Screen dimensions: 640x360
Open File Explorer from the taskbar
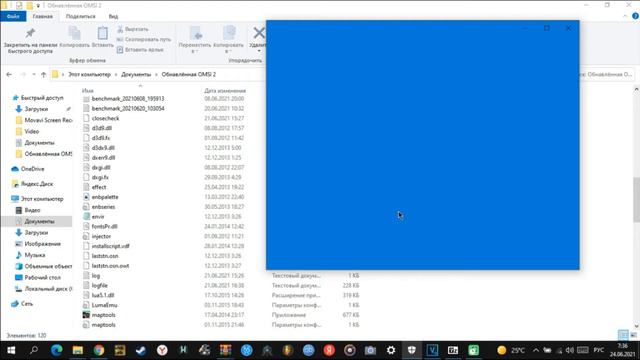[78, 350]
